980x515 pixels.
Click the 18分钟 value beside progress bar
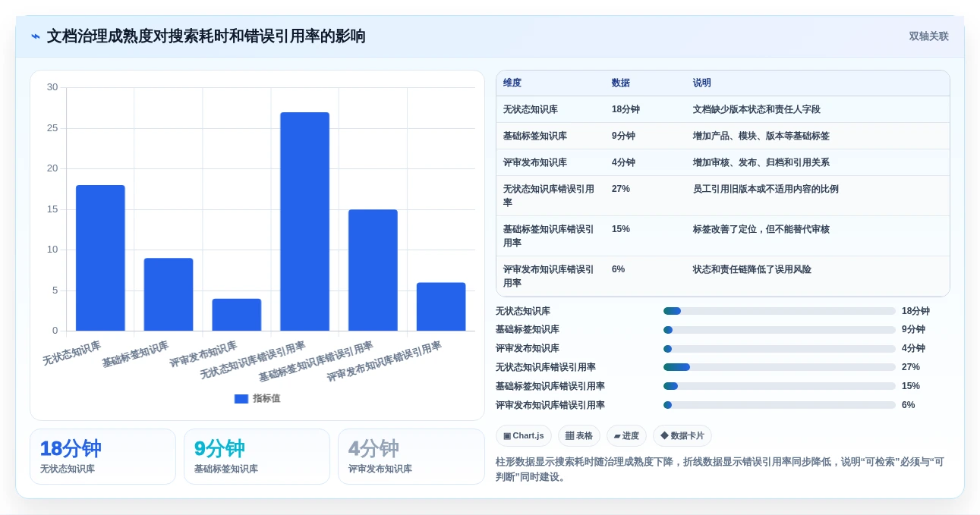[x=915, y=311]
